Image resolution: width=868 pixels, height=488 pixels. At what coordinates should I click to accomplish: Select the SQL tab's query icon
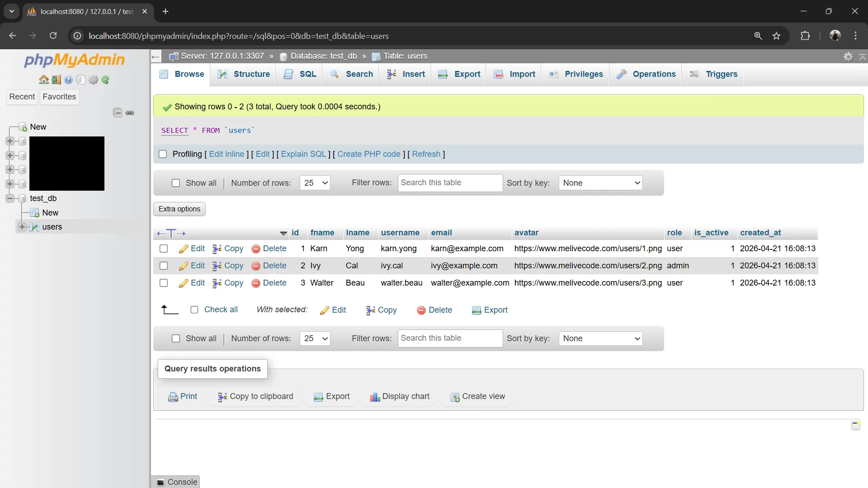tap(289, 74)
